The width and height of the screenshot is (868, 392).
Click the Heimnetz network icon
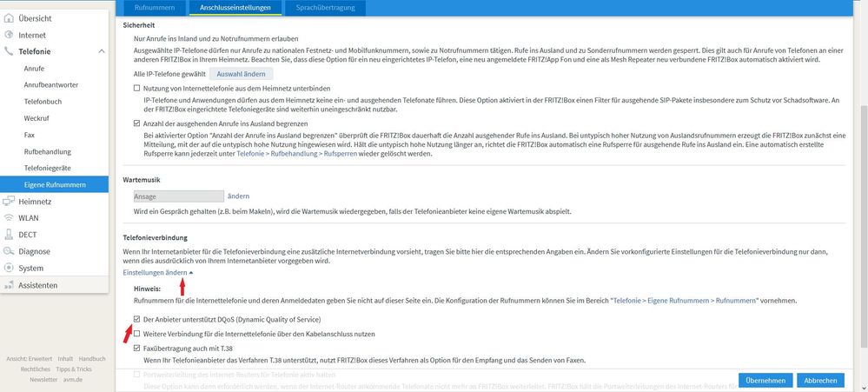click(9, 202)
